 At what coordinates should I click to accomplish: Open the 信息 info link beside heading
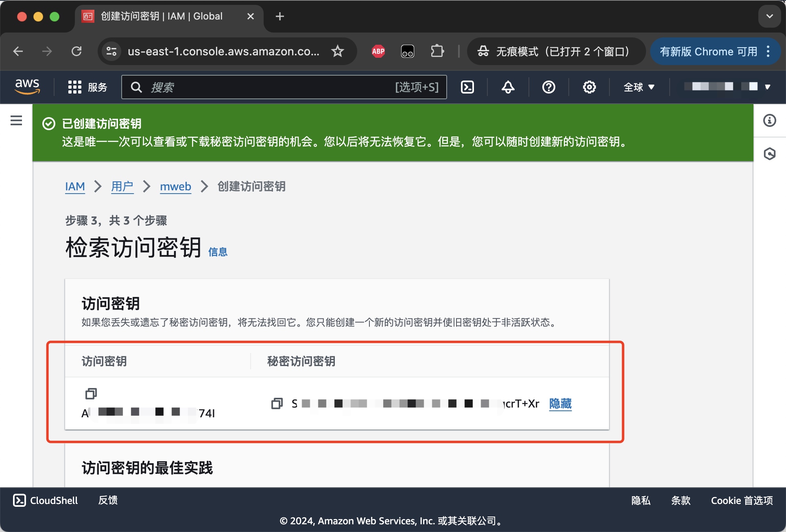click(x=218, y=252)
